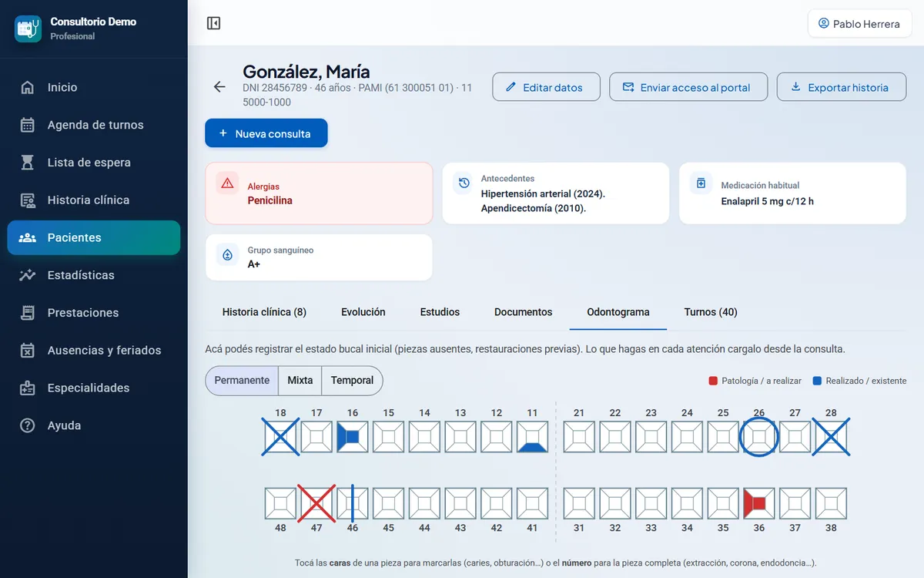Select tooth 16 with blue filled face
Screen dimensions: 924x578
353,437
